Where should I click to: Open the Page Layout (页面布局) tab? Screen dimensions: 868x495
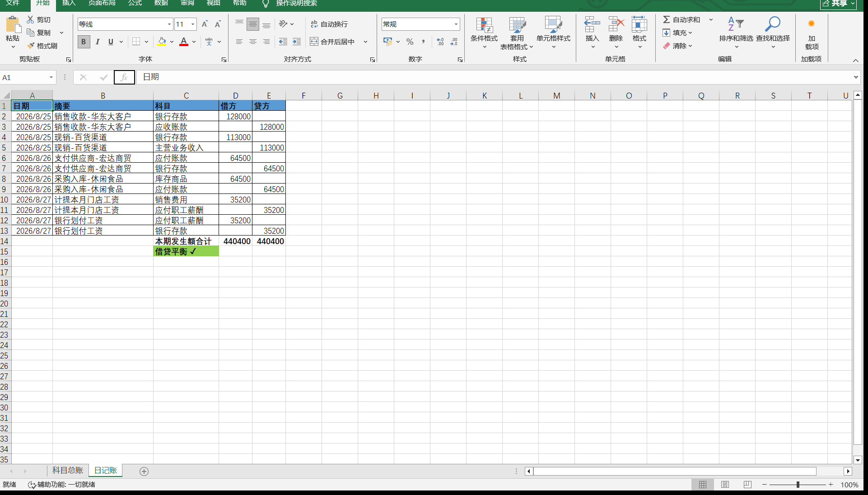[102, 3]
